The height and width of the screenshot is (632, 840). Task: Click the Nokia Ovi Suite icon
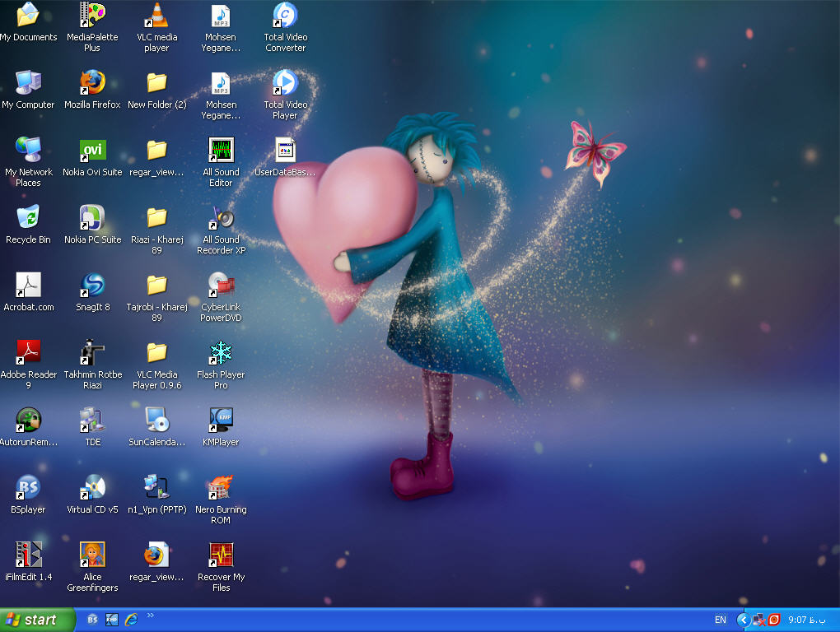(92, 150)
